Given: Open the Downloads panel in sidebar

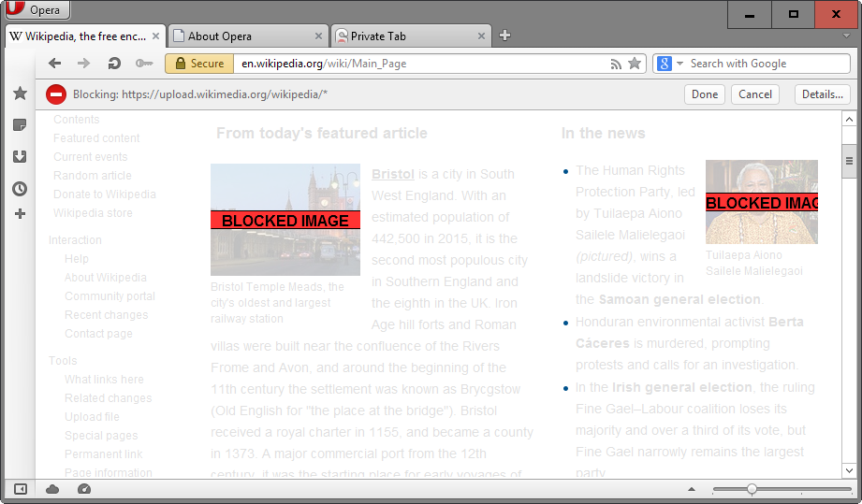Looking at the screenshot, I should point(20,157).
